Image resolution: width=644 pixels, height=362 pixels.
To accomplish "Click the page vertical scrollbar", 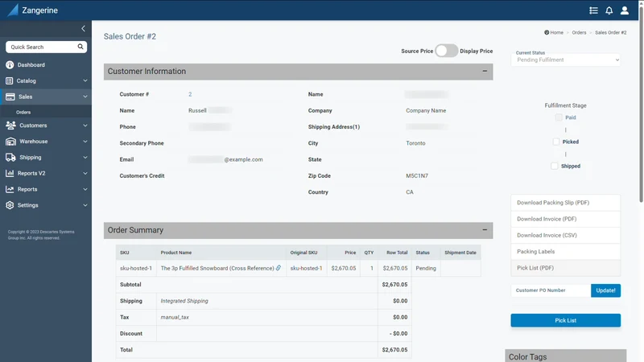I will (x=641, y=103).
